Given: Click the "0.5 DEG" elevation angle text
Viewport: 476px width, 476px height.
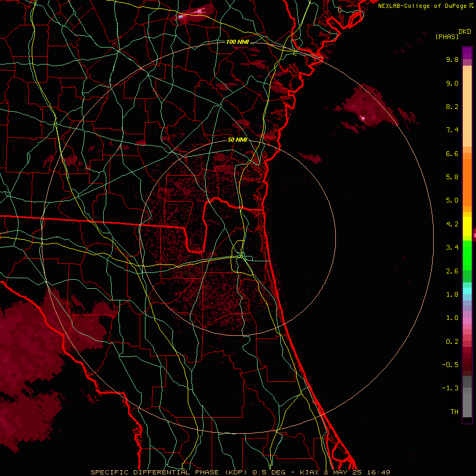Looking at the screenshot, I should (270, 472).
